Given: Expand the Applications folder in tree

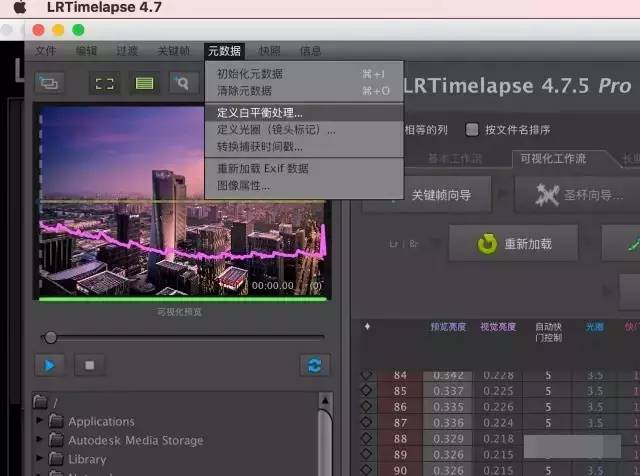Looking at the screenshot, I should click(x=41, y=421).
